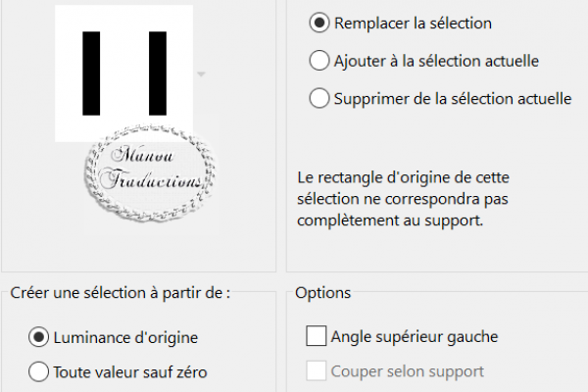Click the Toute valeur sauf zéro label text
This screenshot has height=392, width=588.
point(130,372)
